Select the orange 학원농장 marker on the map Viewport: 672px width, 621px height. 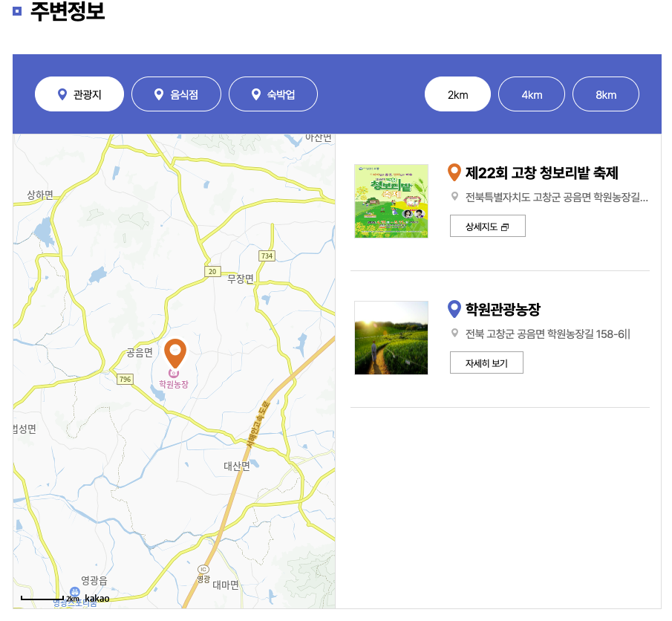[176, 350]
